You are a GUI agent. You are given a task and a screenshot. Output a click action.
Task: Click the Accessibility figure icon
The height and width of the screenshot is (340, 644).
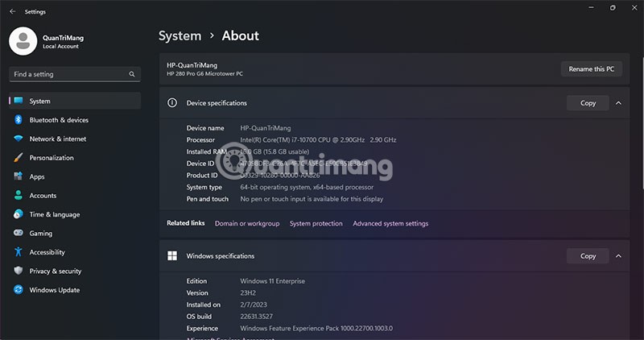18,252
